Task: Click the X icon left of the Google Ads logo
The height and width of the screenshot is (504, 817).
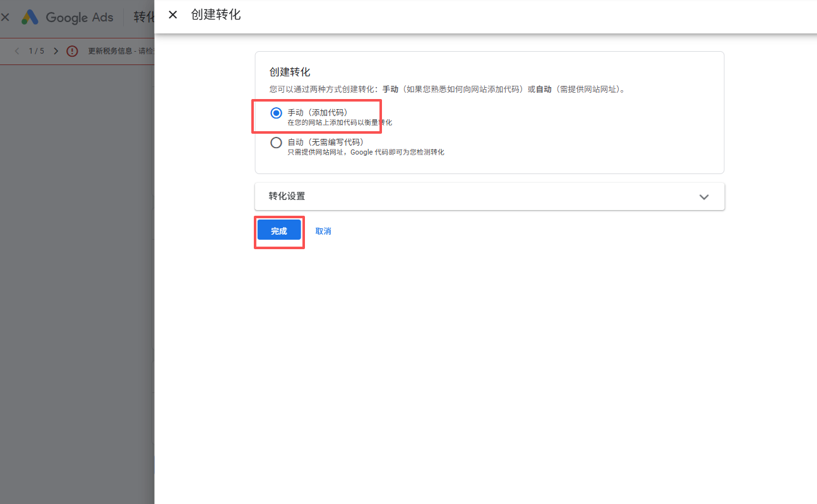Action: click(5, 17)
